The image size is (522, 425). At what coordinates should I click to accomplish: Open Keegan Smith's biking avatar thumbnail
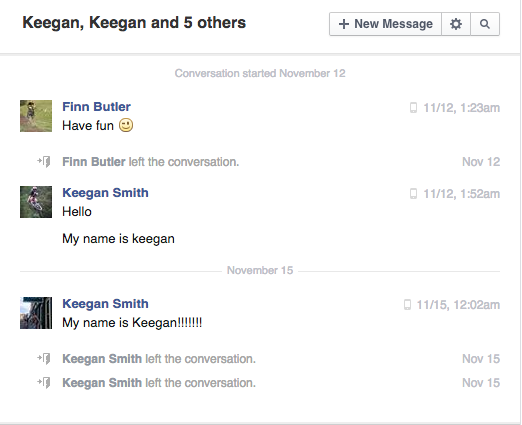click(x=36, y=202)
